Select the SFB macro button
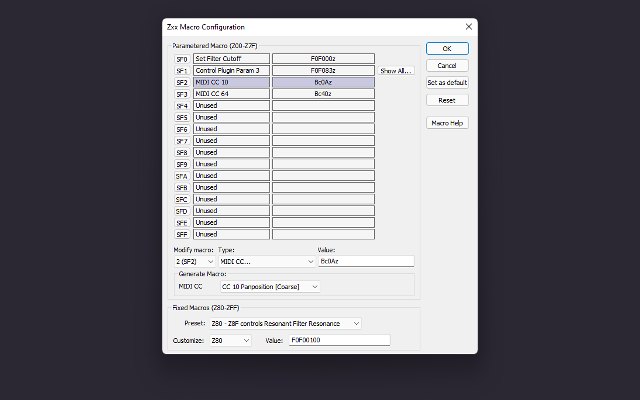Screen dimensions: 640x400 point(182,188)
